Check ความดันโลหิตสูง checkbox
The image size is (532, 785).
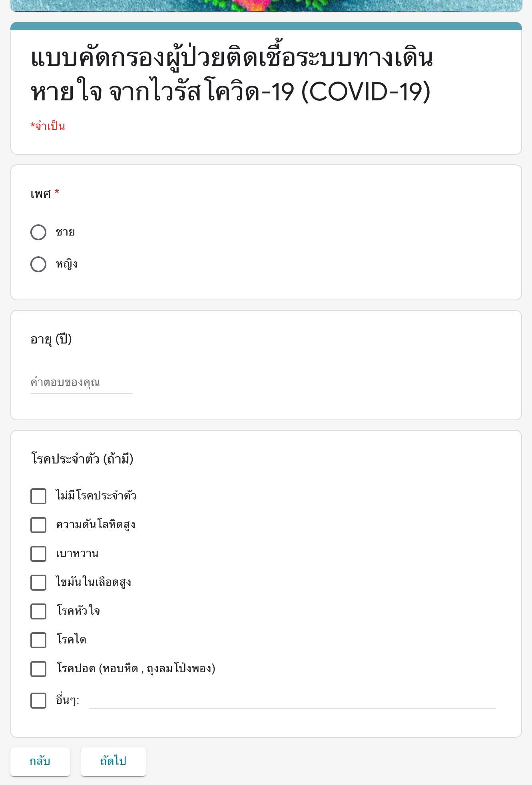pos(38,525)
